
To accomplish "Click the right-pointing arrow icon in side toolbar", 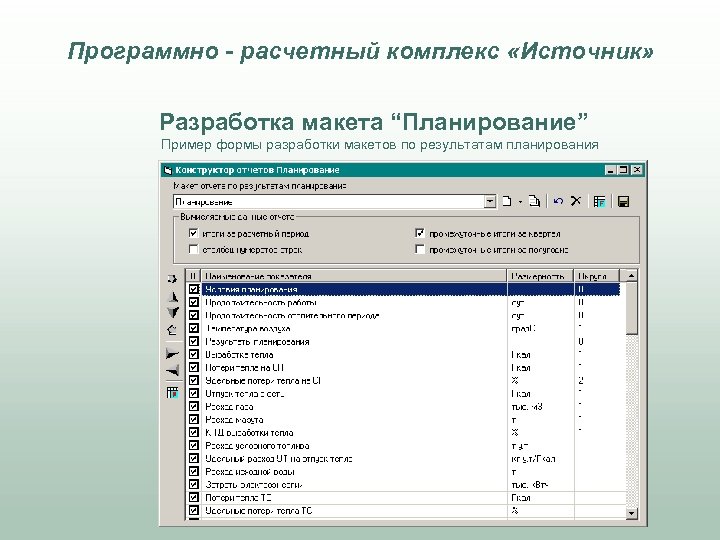I will 172,354.
